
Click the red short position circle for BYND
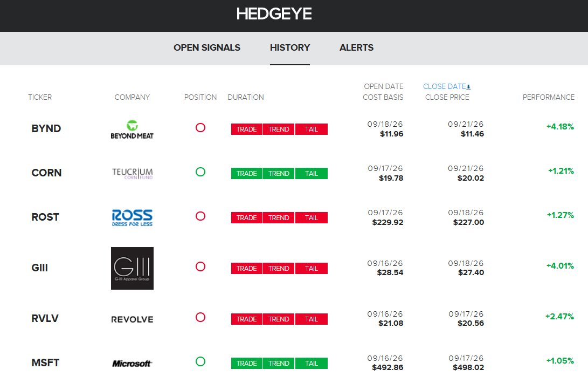coord(200,128)
